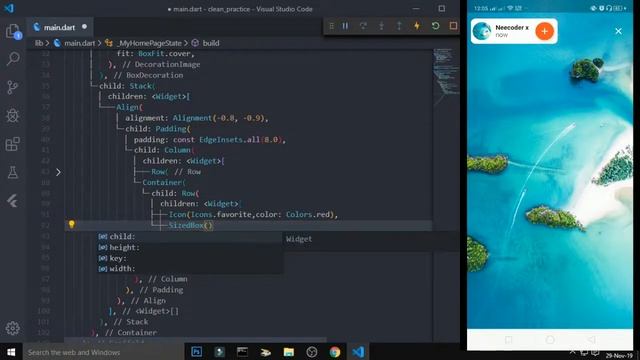640x360 pixels.
Task: Open the Extensions view
Action: pos(13,144)
